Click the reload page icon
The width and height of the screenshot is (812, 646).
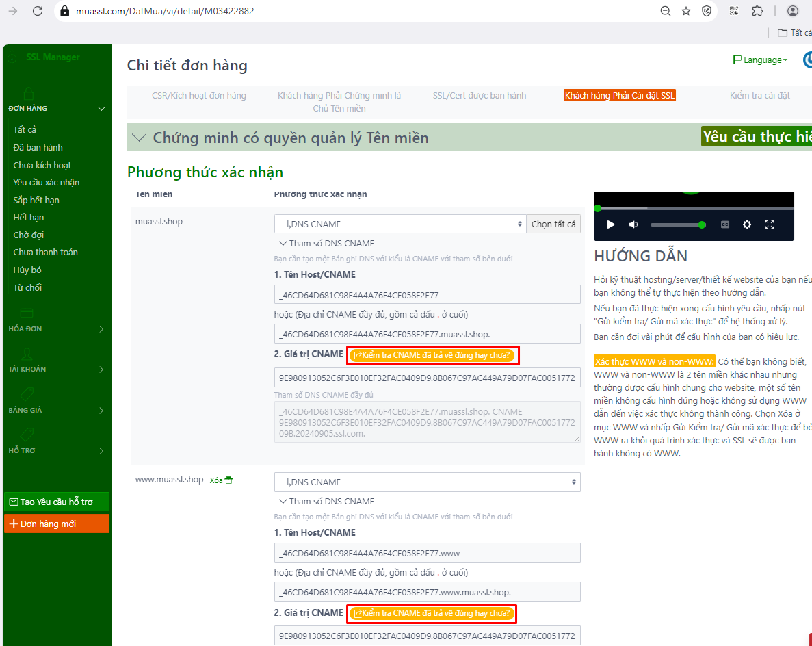[x=38, y=11]
